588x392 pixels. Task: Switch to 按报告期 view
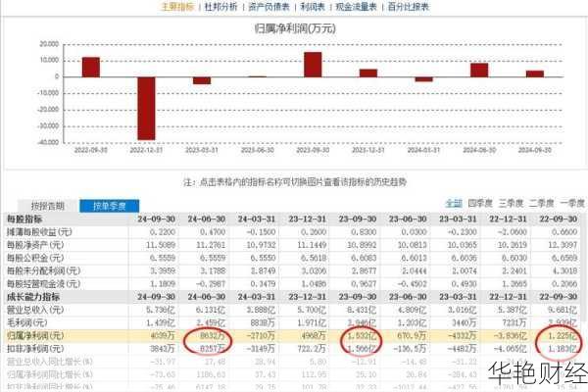pos(48,206)
